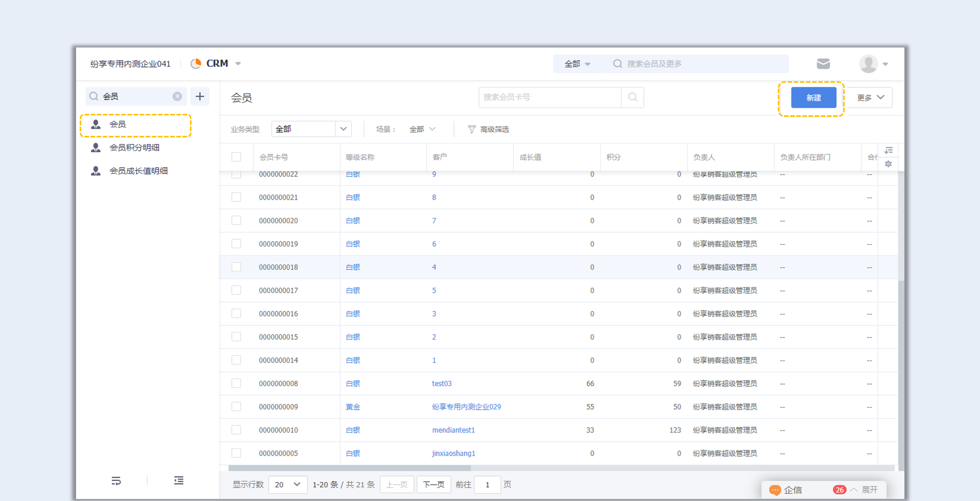980x501 pixels.
Task: Click the 纷享专用内测企业041 company name
Action: coord(130,64)
